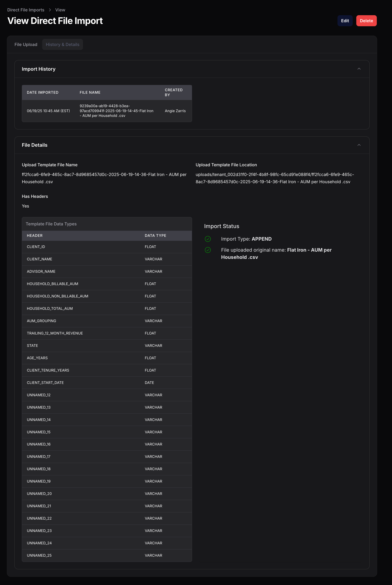The height and width of the screenshot is (585, 392).
Task: Click the green check icon beside file uploaded name
Action: [x=208, y=250]
